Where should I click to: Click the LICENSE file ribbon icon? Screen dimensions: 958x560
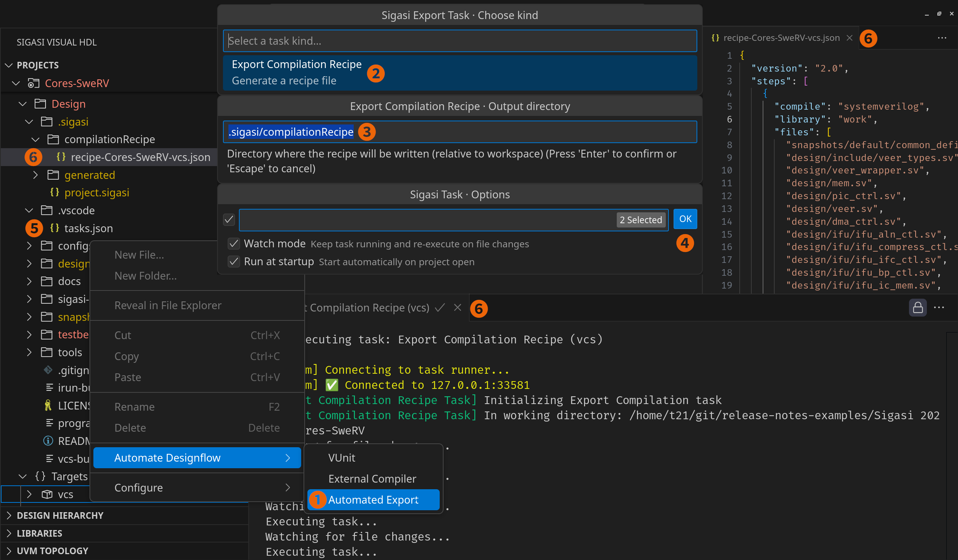click(x=48, y=406)
